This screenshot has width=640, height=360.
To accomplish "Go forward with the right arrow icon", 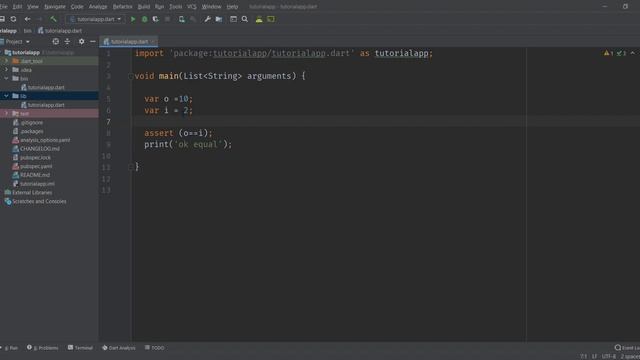I will tap(40, 19).
